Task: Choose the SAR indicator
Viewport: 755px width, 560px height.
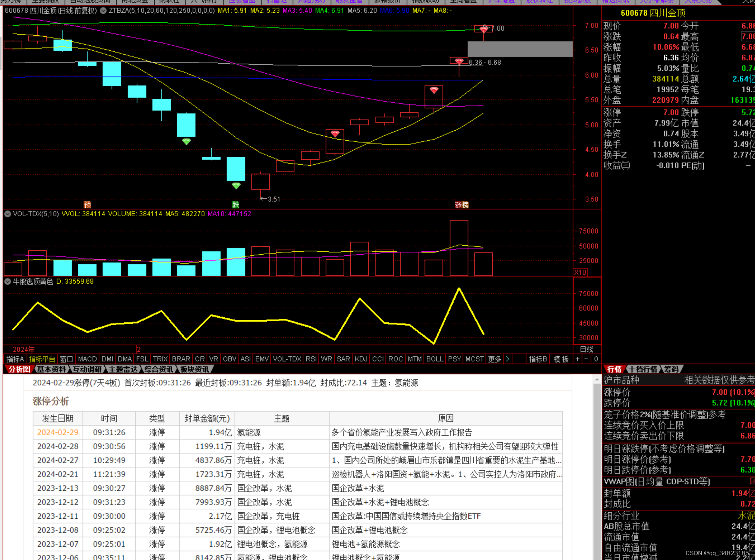Action: [x=343, y=359]
